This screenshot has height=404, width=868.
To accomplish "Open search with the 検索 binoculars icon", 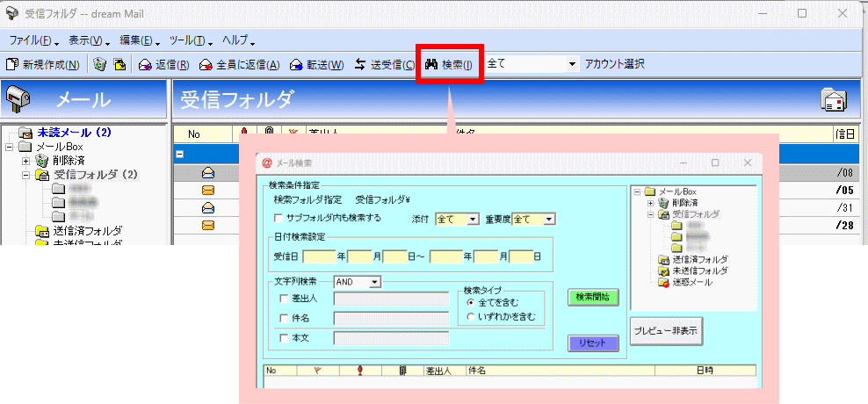I will tap(431, 64).
